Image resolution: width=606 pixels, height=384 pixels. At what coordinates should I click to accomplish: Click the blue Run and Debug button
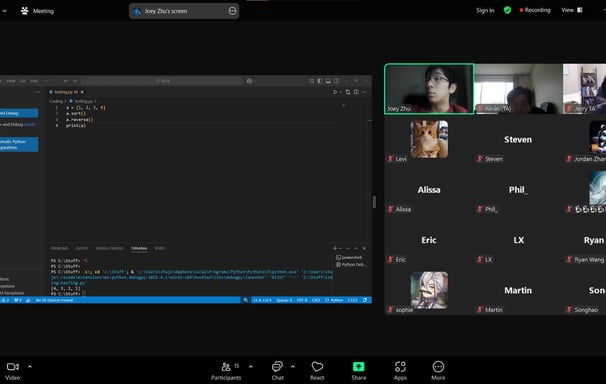[19, 113]
